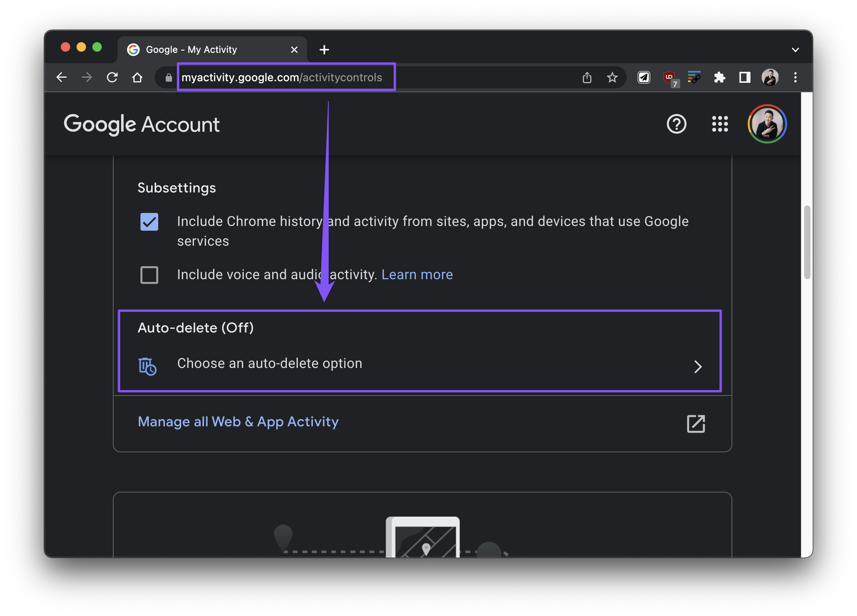857x616 pixels.
Task: Bookmark this page with star icon
Action: (x=612, y=77)
